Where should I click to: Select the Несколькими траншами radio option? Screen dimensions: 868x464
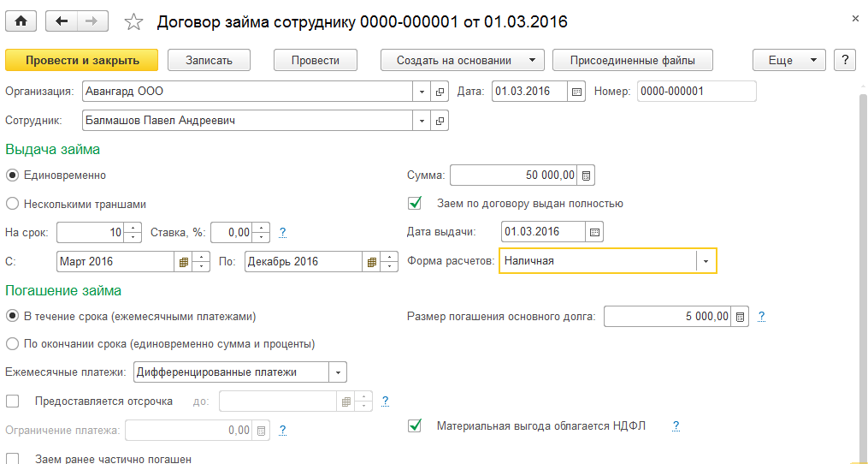[x=12, y=205]
